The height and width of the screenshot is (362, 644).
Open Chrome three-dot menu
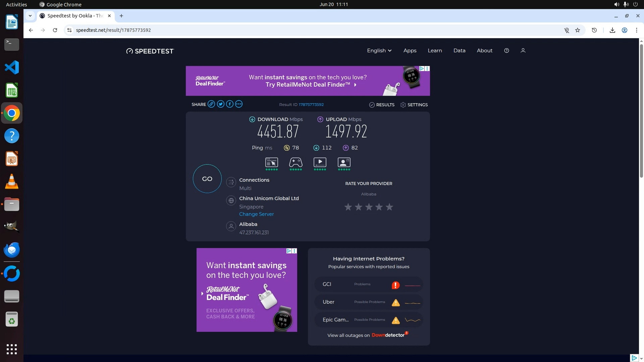pos(636,30)
